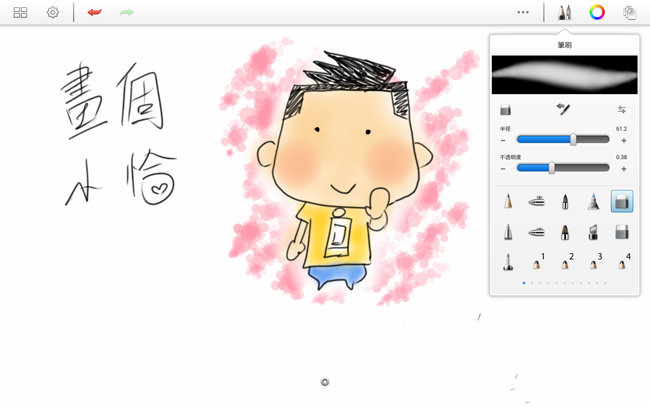Open the layers panel icon

pos(629,12)
